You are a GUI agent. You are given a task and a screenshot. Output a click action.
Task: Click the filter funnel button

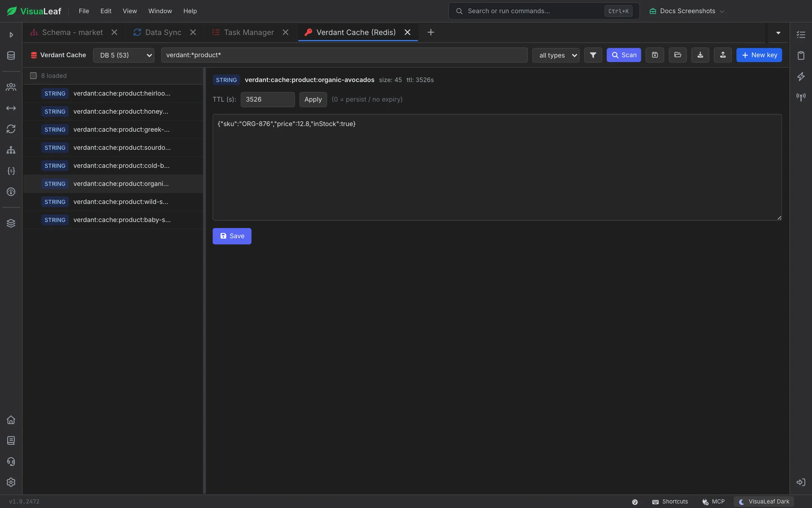[x=593, y=55]
